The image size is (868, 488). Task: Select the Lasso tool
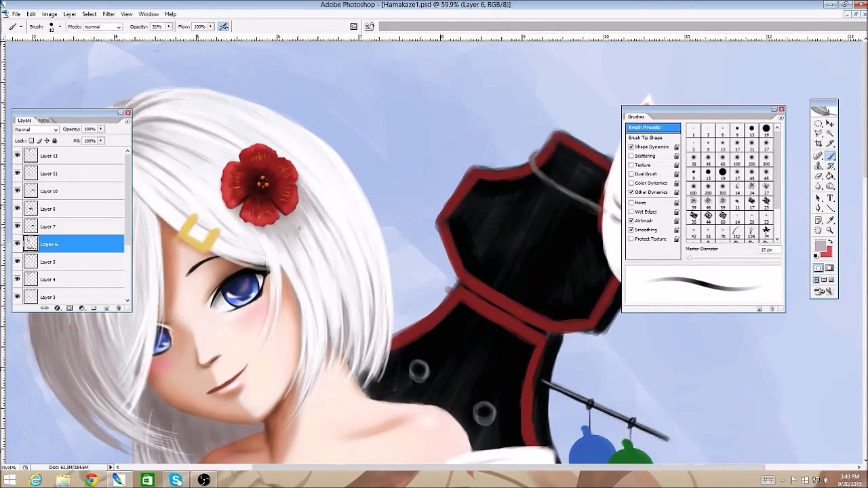[818, 132]
